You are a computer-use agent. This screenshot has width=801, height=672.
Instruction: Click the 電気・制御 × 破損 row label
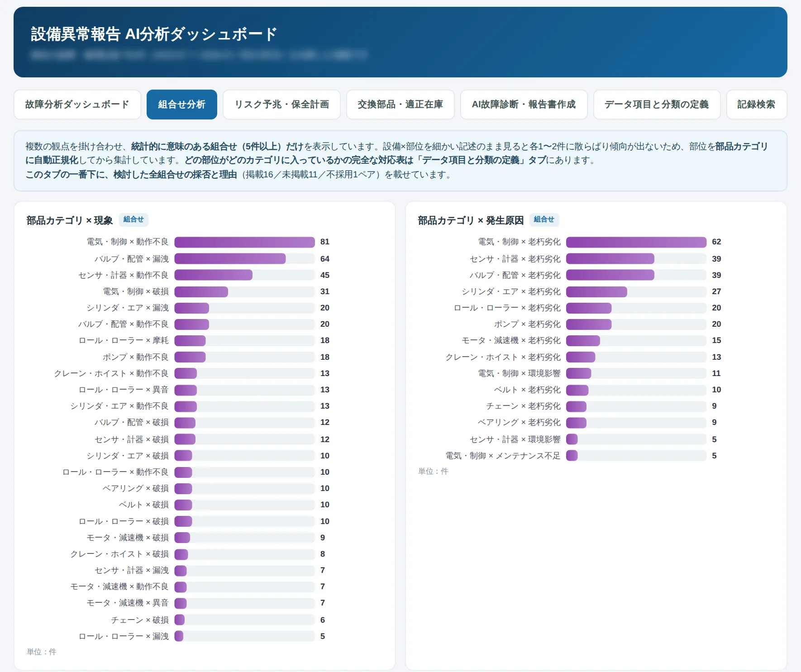tap(136, 291)
